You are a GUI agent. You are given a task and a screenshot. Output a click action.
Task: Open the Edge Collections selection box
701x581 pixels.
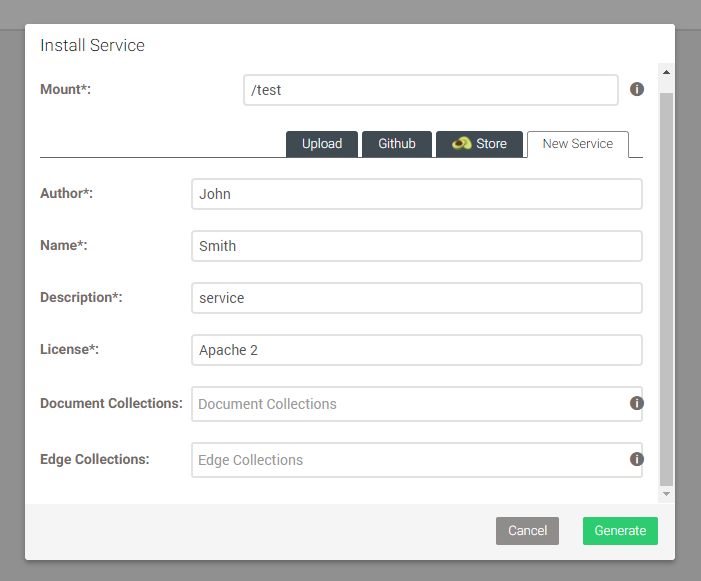pyautogui.click(x=406, y=460)
